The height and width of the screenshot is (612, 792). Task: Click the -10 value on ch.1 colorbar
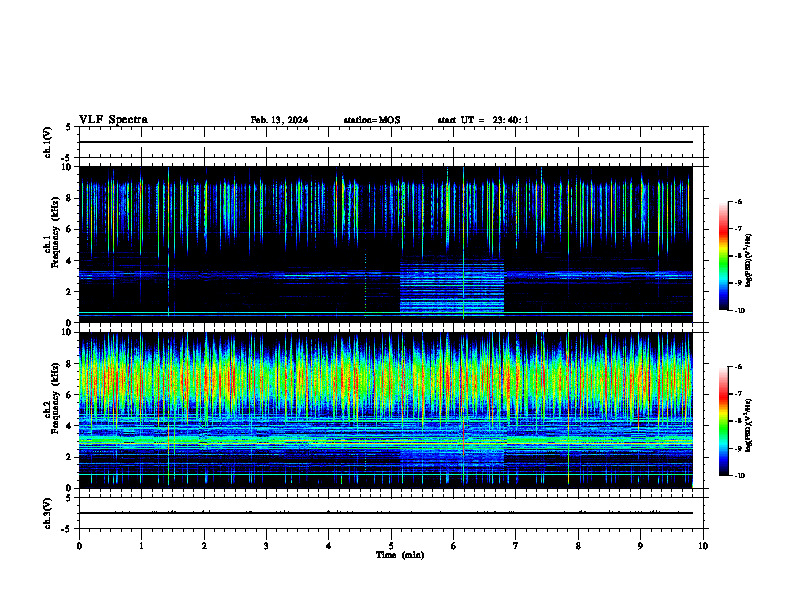pyautogui.click(x=739, y=311)
